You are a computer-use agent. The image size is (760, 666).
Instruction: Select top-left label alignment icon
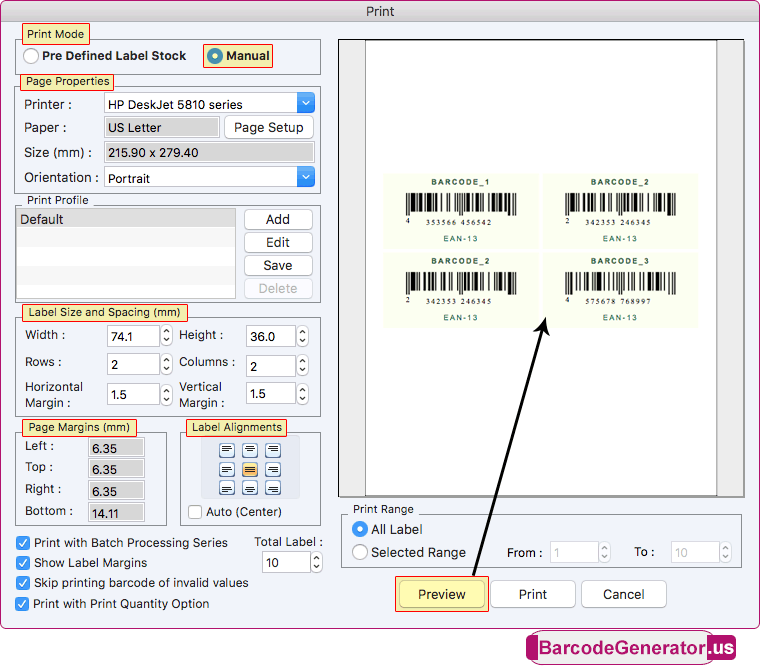coord(226,450)
